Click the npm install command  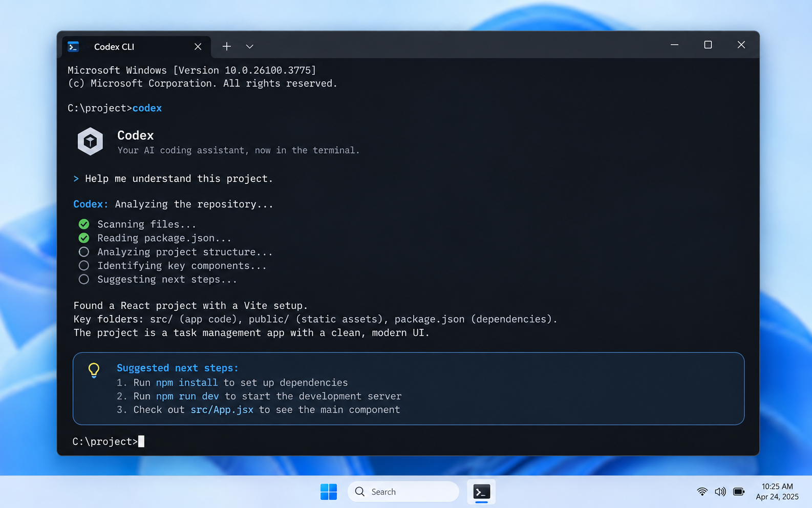(187, 383)
